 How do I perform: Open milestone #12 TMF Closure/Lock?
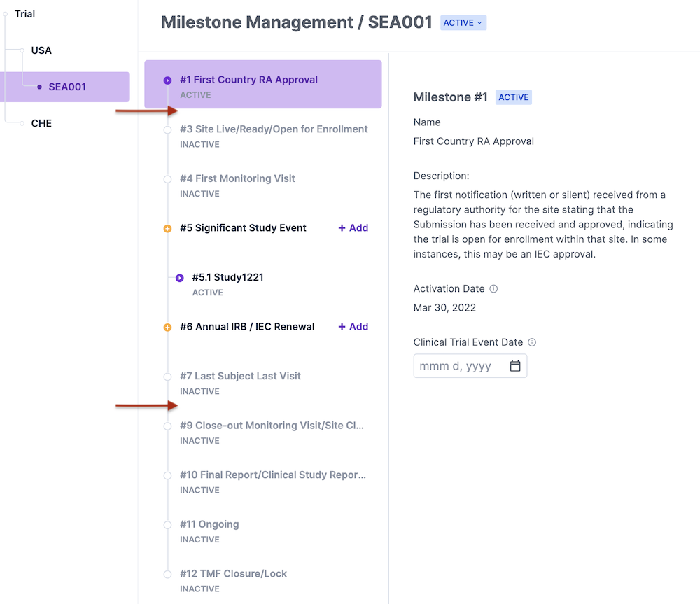tap(233, 574)
